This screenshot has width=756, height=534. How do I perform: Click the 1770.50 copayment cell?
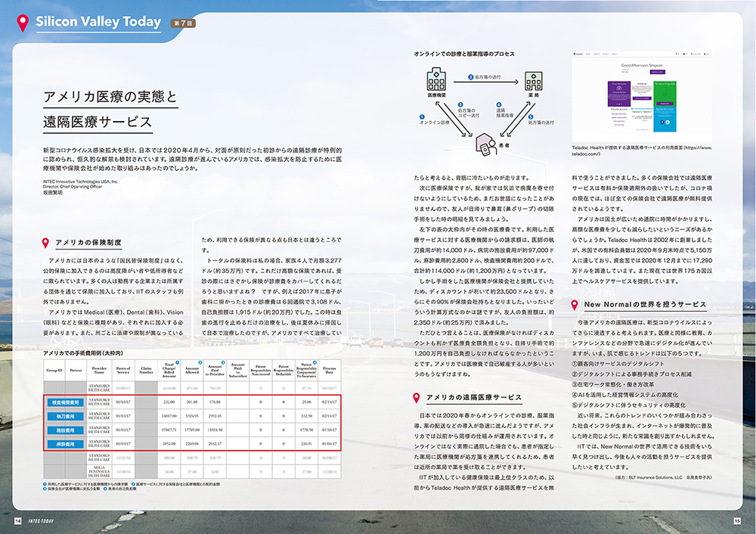coord(307,430)
